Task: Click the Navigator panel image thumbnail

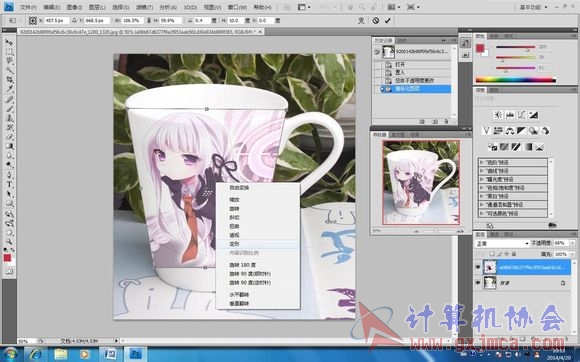Action: [421, 182]
